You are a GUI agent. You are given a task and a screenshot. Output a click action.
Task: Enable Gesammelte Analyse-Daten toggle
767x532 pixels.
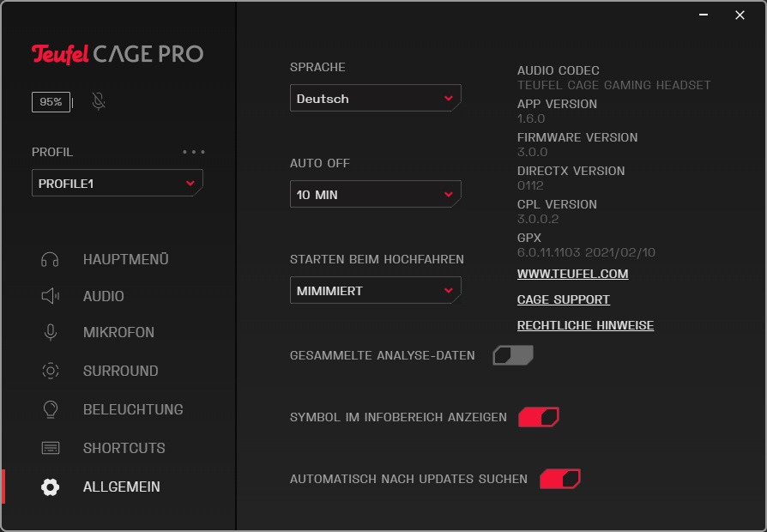513,355
